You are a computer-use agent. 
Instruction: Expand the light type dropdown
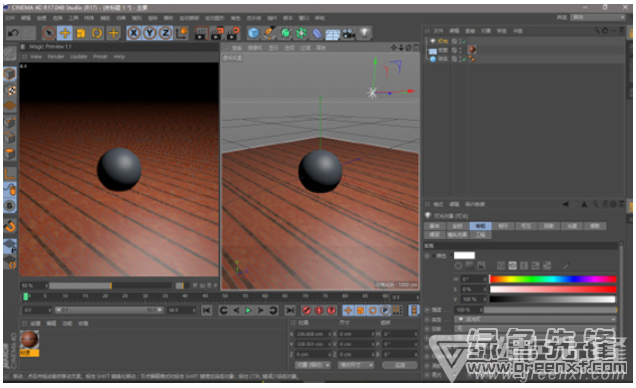[535, 319]
